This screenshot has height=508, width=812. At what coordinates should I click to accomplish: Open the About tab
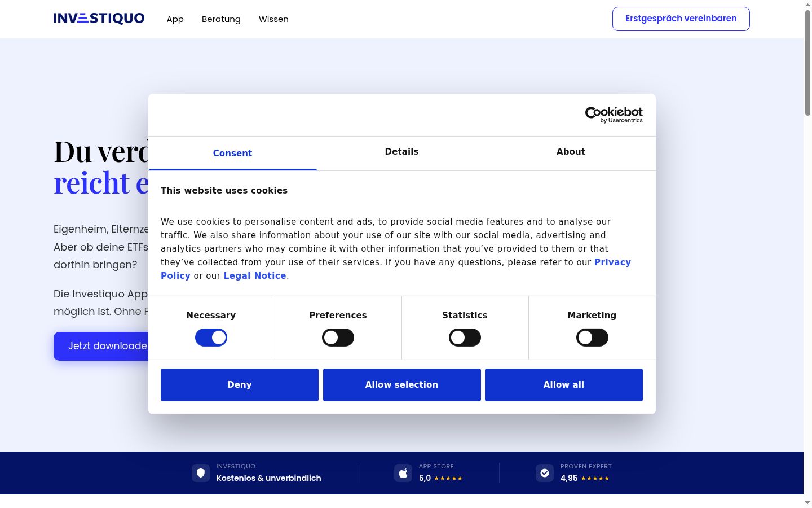(x=571, y=152)
